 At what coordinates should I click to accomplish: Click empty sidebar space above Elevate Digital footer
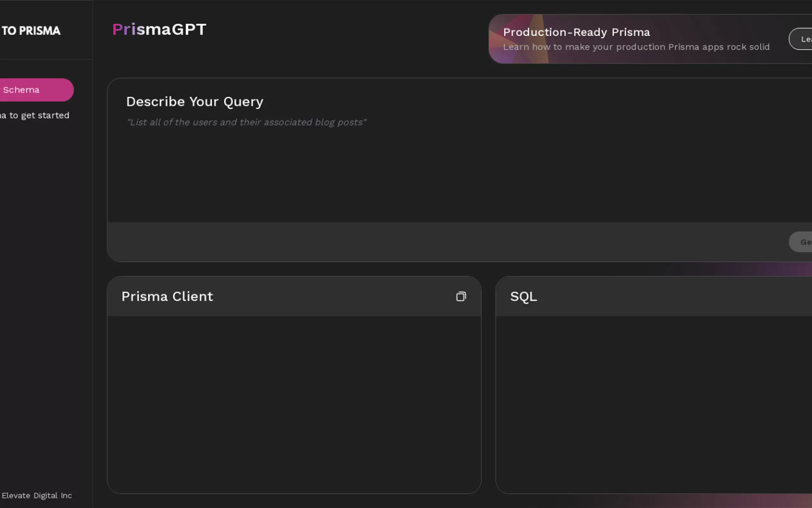(x=46, y=302)
